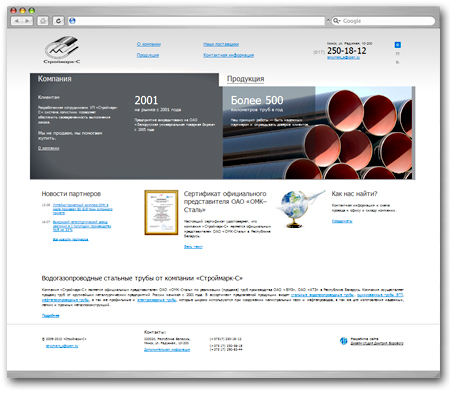Screen dimensions: 450x395
Task: Open the browser home page button
Action: click(43, 21)
